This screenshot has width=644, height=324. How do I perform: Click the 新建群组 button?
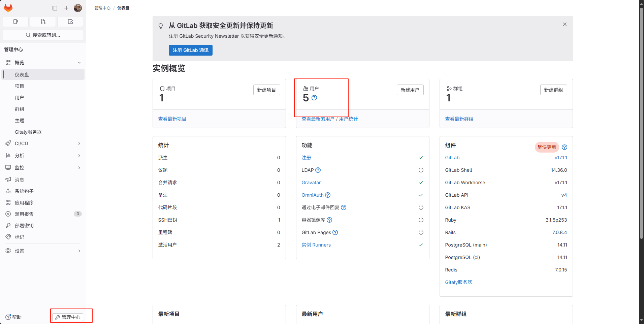[x=553, y=90]
